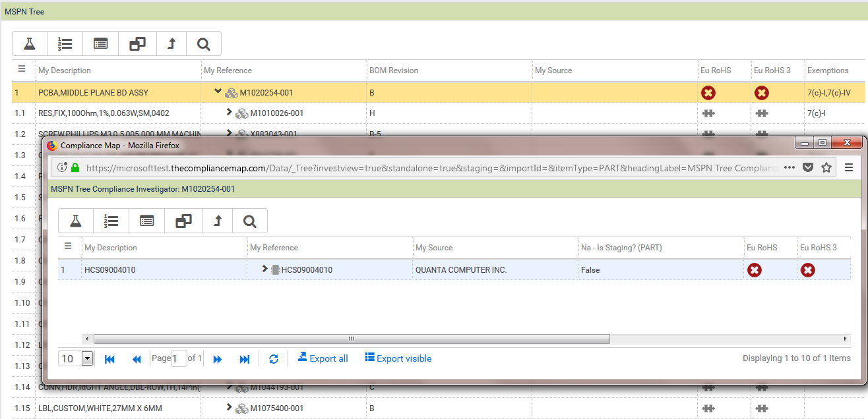Click the overlapping windows icon in background toolbar
The width and height of the screenshot is (868, 419).
pos(137,44)
